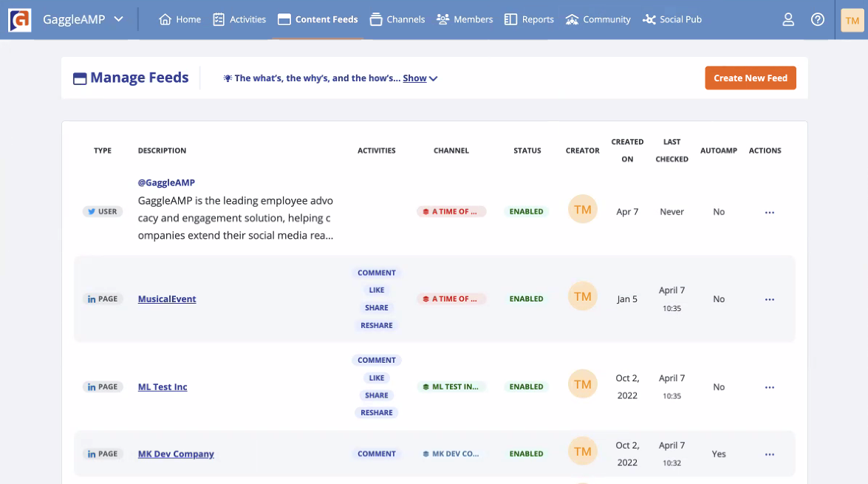Image resolution: width=868 pixels, height=484 pixels.
Task: Click the COMMENT tag in ML Test Inc row
Action: (377, 361)
